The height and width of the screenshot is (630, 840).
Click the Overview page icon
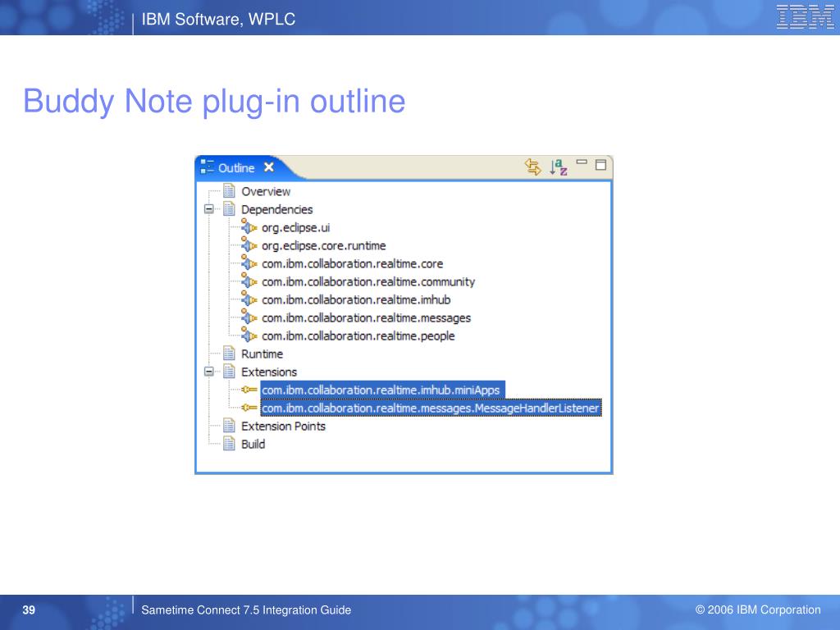[230, 190]
